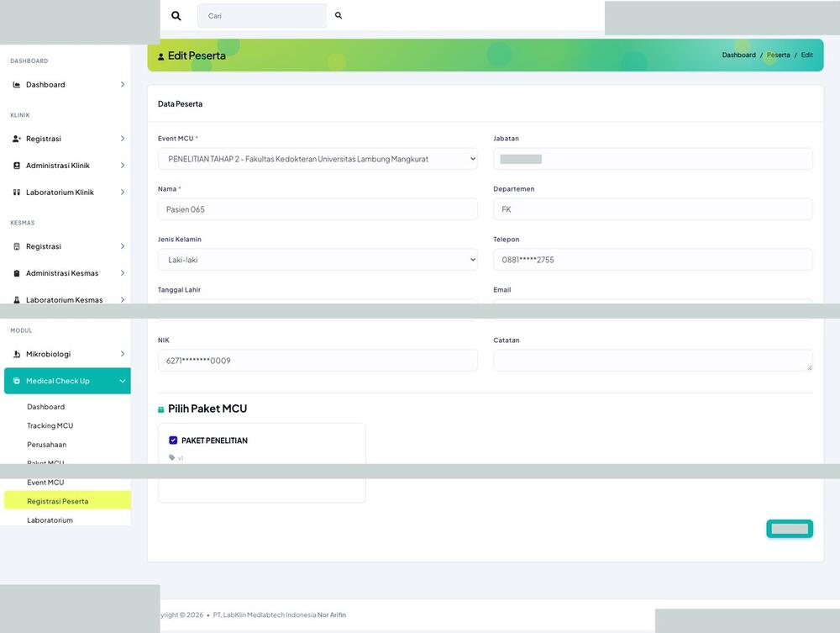Open the Event MCU dropdown
This screenshot has height=633, width=840.
pos(318,159)
